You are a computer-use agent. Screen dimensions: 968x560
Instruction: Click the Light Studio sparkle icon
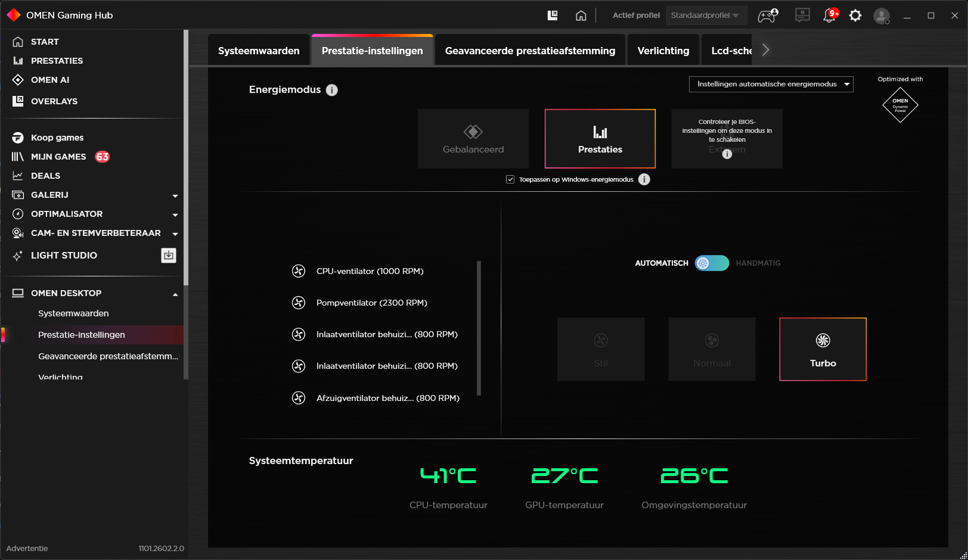[18, 256]
